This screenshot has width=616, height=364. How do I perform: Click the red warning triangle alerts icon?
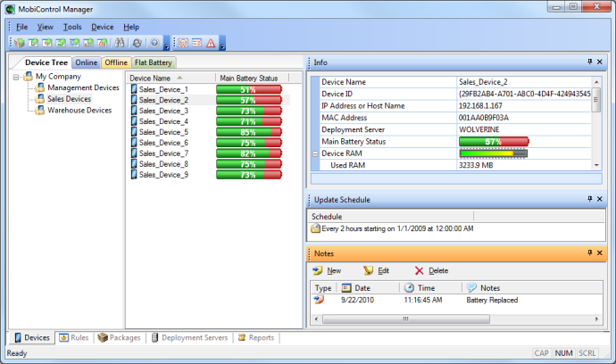pos(211,43)
